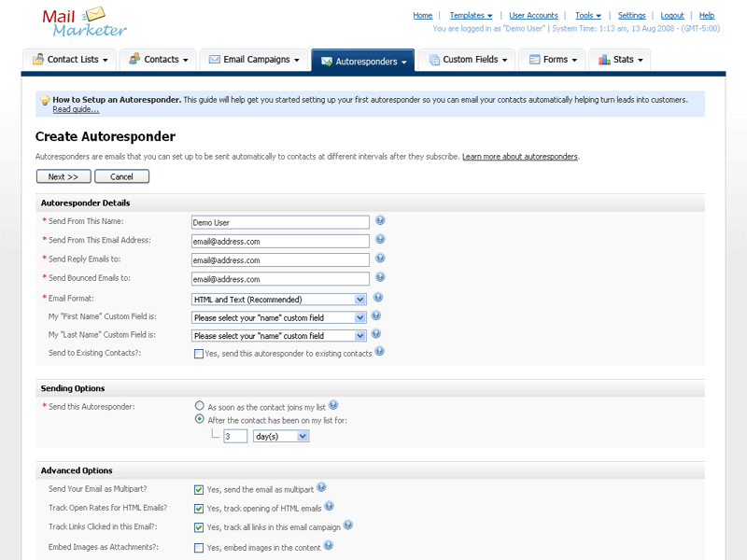Viewport: 747px width, 560px height.
Task: Open the First Name custom field dropdown
Action: click(x=278, y=317)
